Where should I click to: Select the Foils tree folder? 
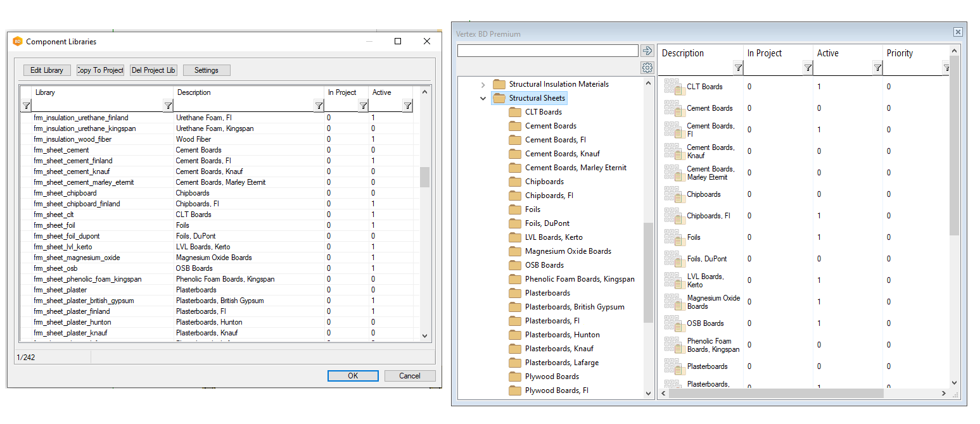[533, 209]
